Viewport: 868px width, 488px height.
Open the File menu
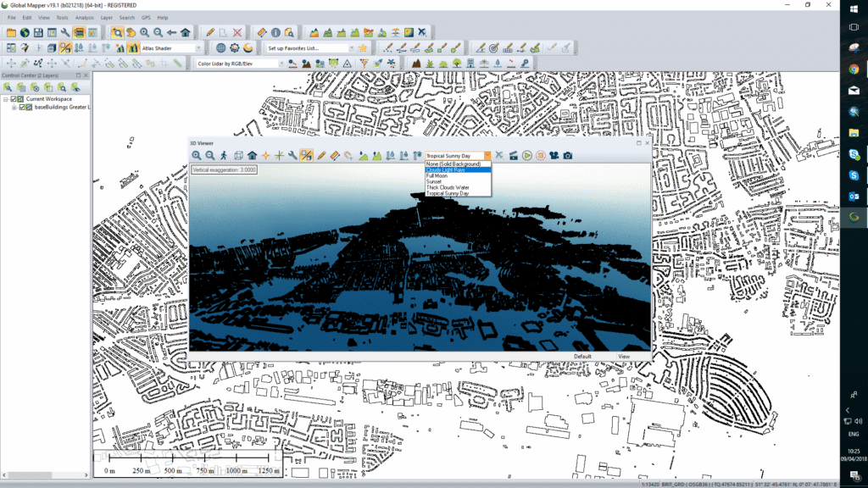pyautogui.click(x=12, y=18)
